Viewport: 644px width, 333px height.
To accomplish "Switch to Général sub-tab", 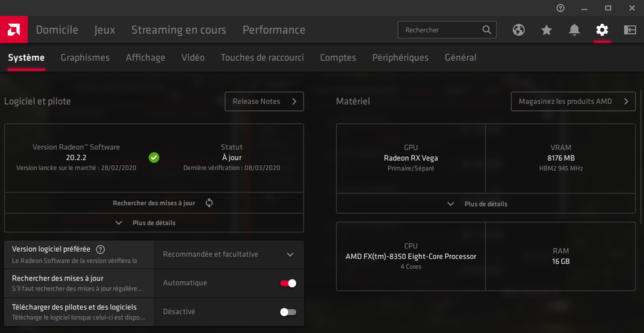I will coord(460,57).
